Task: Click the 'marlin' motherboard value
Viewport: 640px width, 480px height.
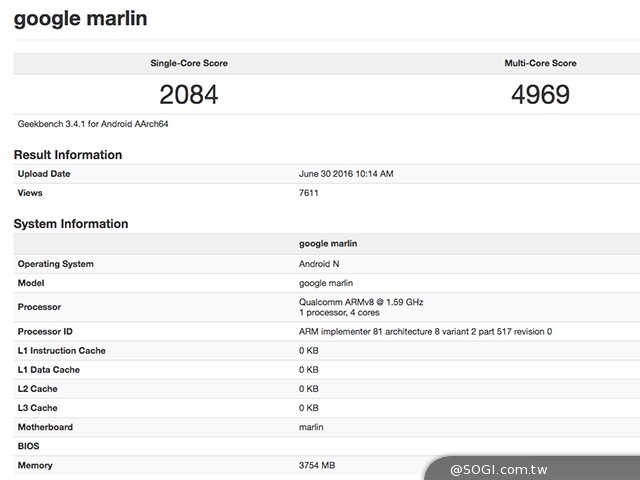Action: [x=311, y=427]
